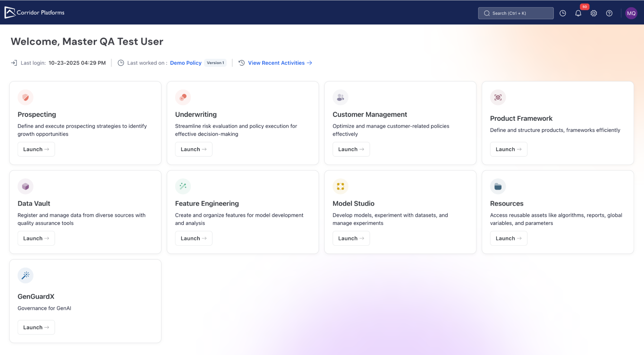The height and width of the screenshot is (355, 644).
Task: Click the search input field
Action: click(x=515, y=13)
